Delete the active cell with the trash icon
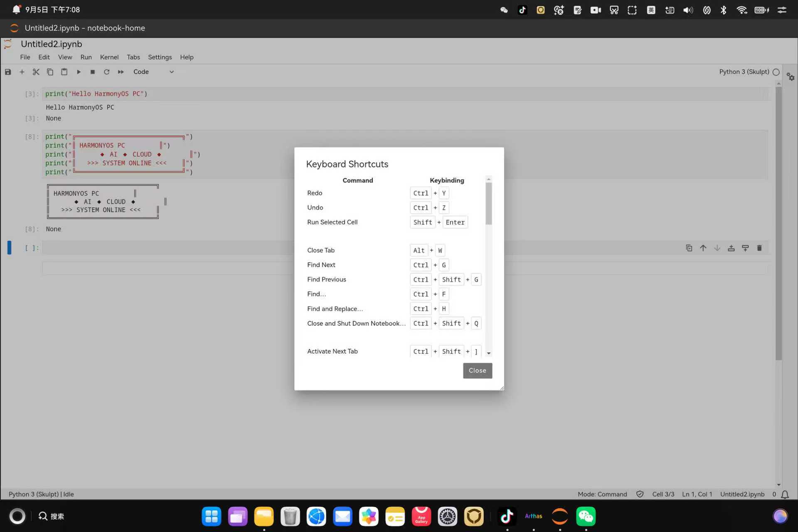798x532 pixels. pyautogui.click(x=759, y=248)
